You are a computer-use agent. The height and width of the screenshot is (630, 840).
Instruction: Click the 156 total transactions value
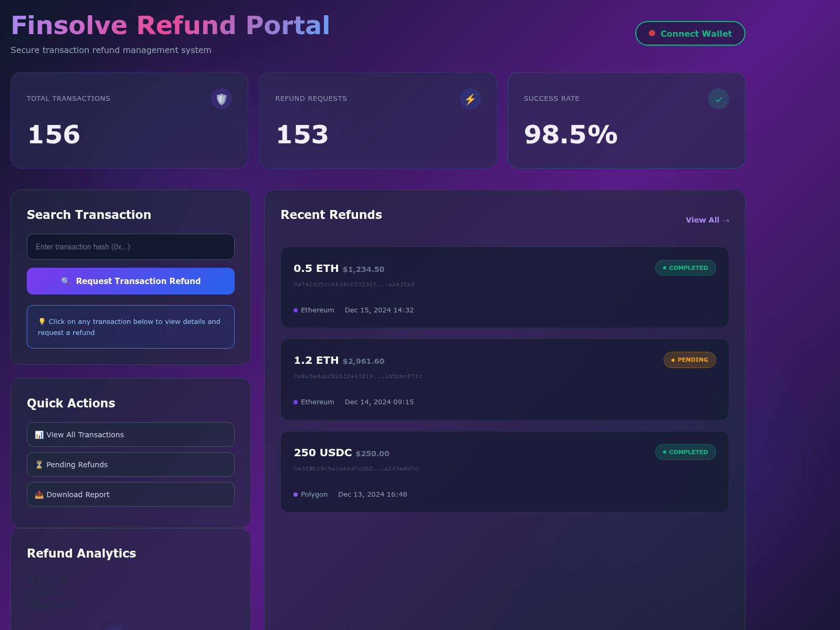[x=54, y=134]
